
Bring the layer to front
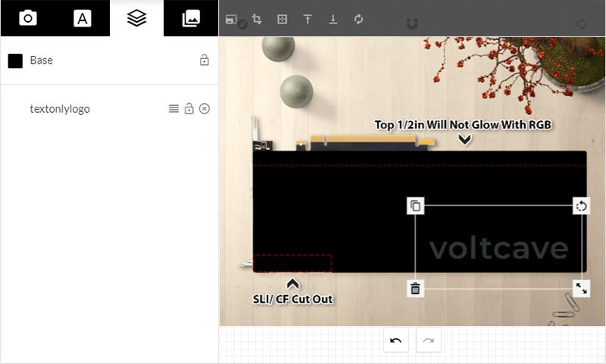(x=308, y=19)
